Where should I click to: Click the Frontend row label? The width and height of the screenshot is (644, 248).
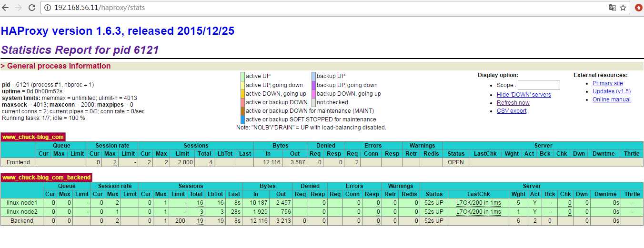[19, 162]
